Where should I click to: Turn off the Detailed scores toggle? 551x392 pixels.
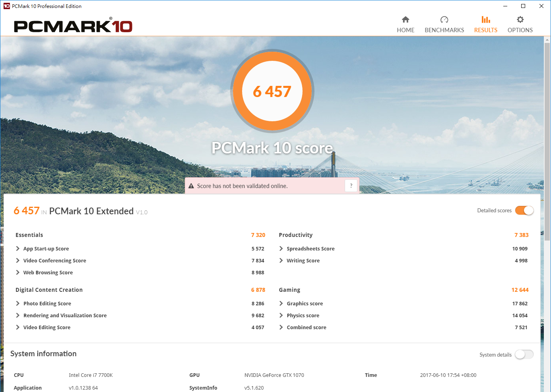[x=524, y=211]
